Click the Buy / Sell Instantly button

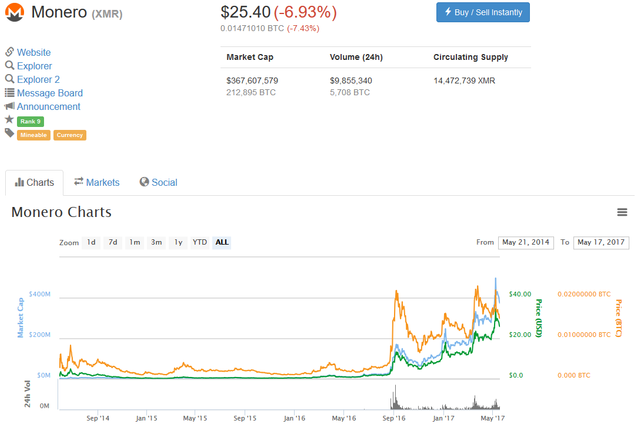[x=483, y=12]
